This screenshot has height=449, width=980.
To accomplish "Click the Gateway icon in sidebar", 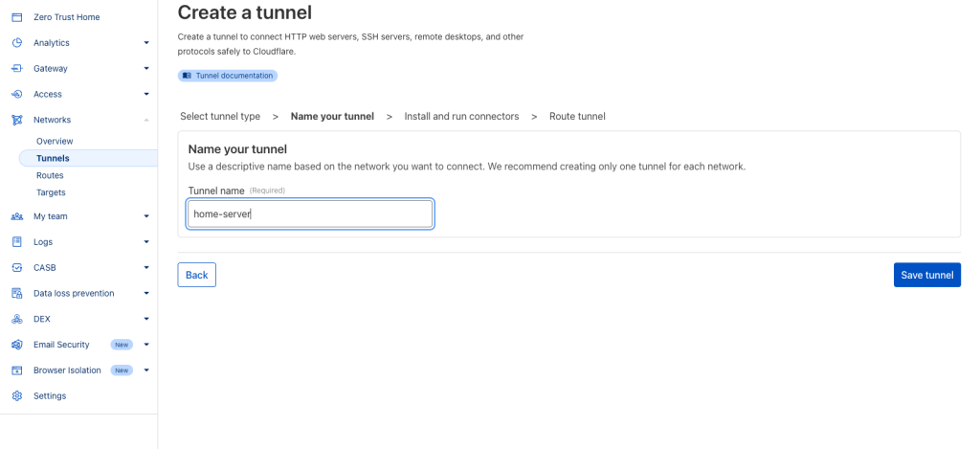I will 17,69.
